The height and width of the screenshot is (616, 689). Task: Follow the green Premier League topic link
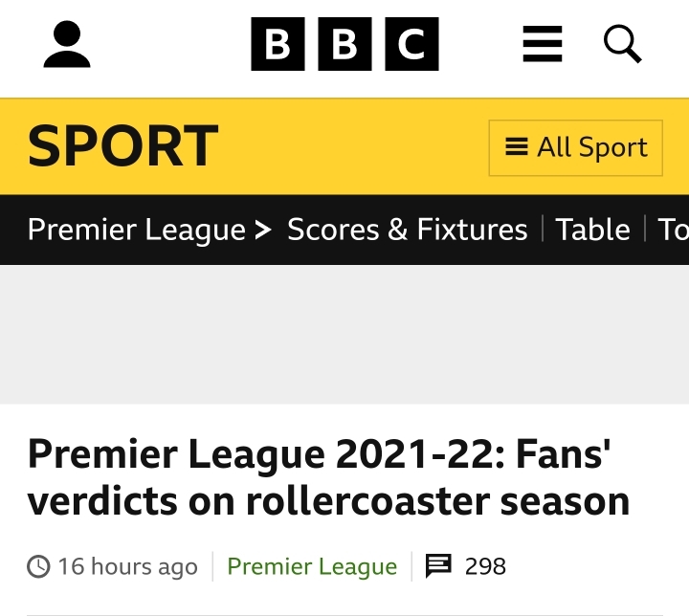coord(312,566)
